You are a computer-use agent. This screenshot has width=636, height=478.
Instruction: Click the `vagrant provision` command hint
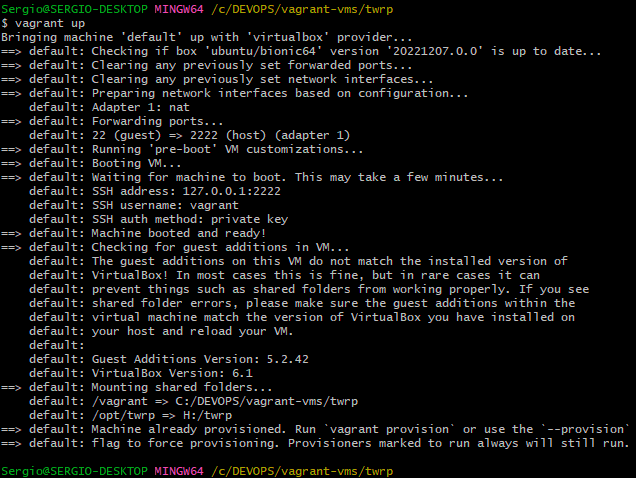tap(390, 429)
